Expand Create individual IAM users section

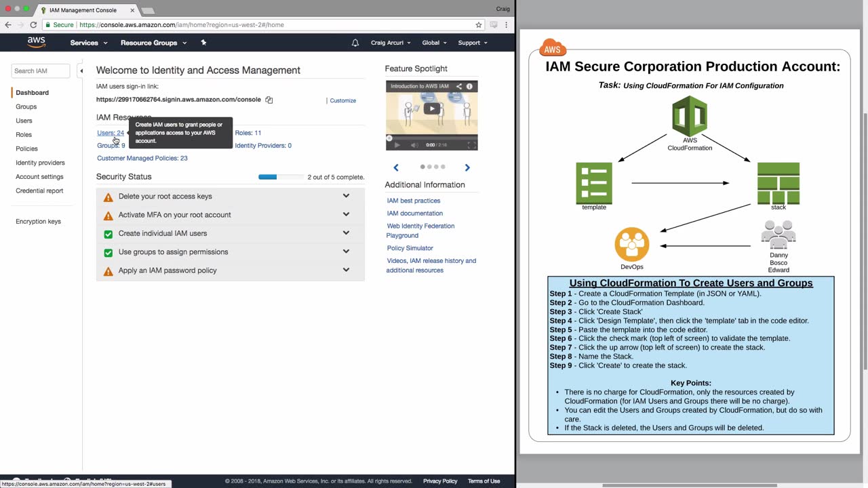point(346,232)
